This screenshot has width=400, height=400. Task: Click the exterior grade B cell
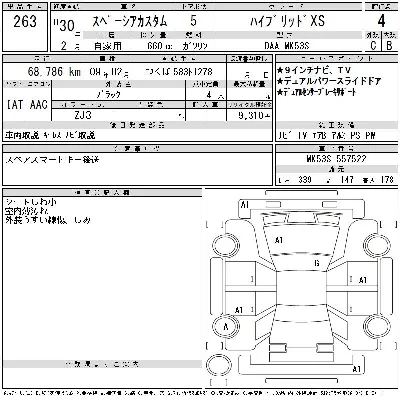389,45
